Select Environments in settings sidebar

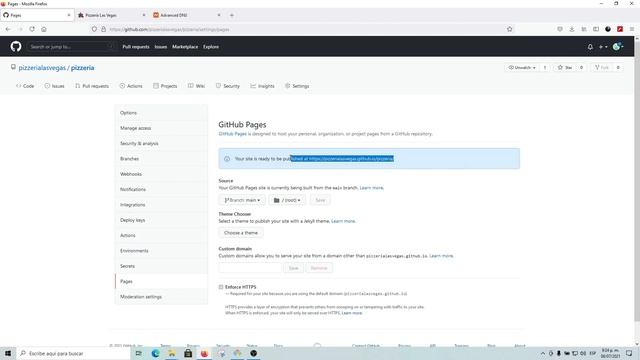coord(161,251)
